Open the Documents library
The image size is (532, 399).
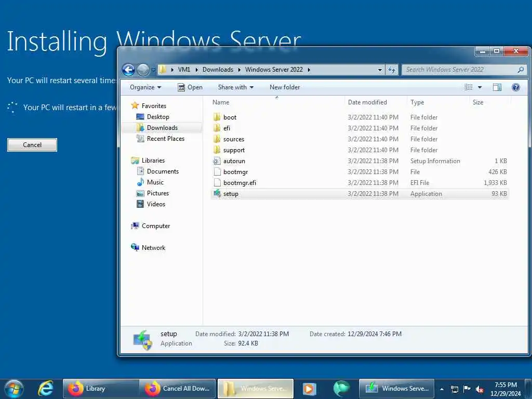click(163, 171)
